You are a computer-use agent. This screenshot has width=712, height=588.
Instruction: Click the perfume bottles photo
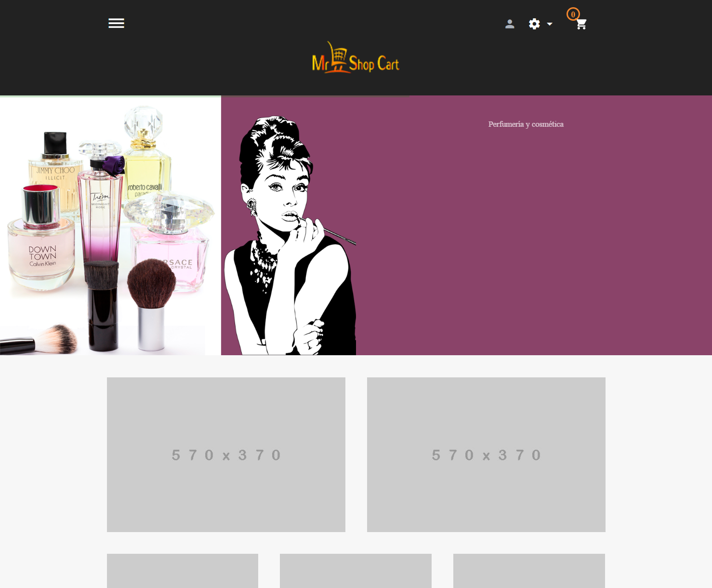(110, 227)
